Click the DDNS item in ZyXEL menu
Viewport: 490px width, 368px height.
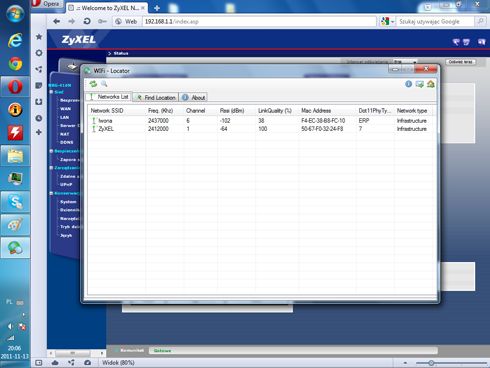coord(67,142)
